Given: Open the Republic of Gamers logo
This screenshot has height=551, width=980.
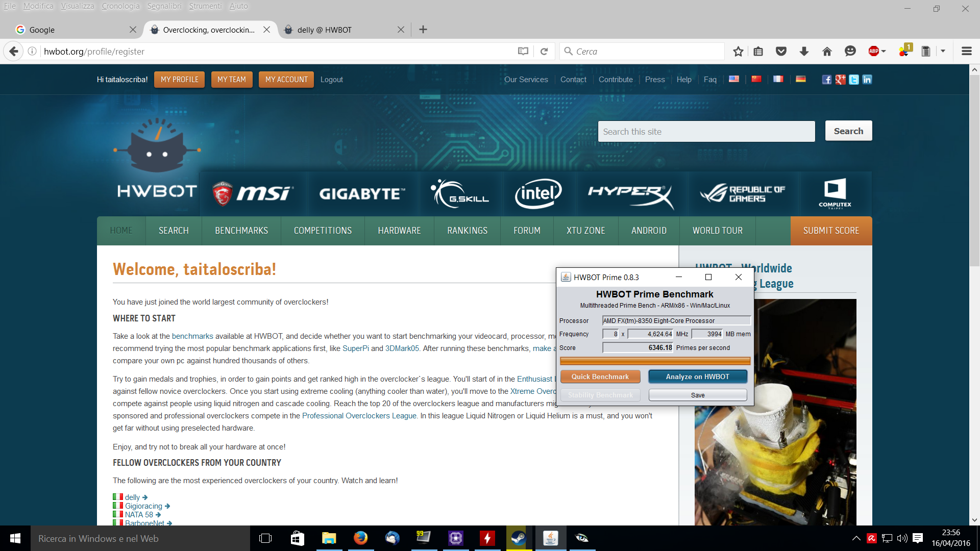Looking at the screenshot, I should (742, 194).
